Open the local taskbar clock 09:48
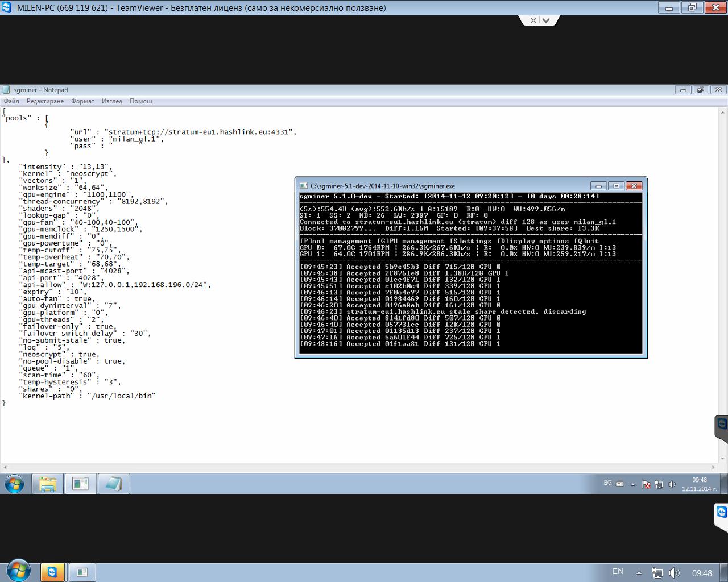This screenshot has height=582, width=728. coord(702,573)
